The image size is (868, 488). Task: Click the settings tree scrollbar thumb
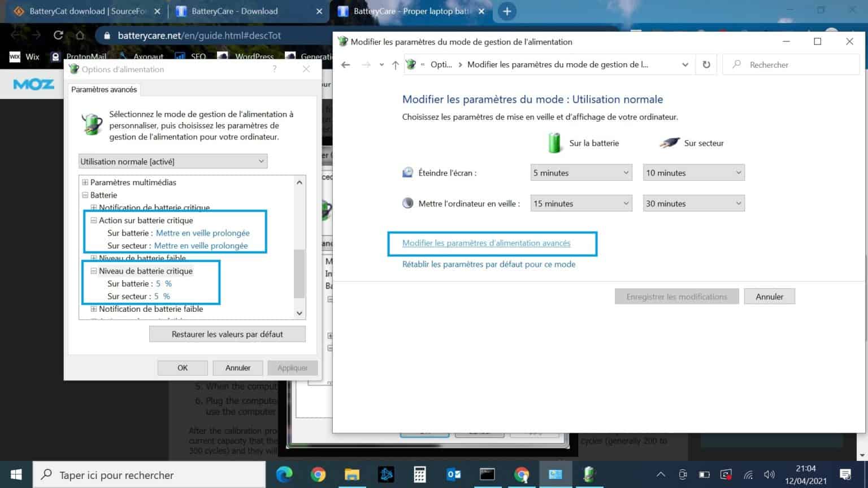pos(300,274)
